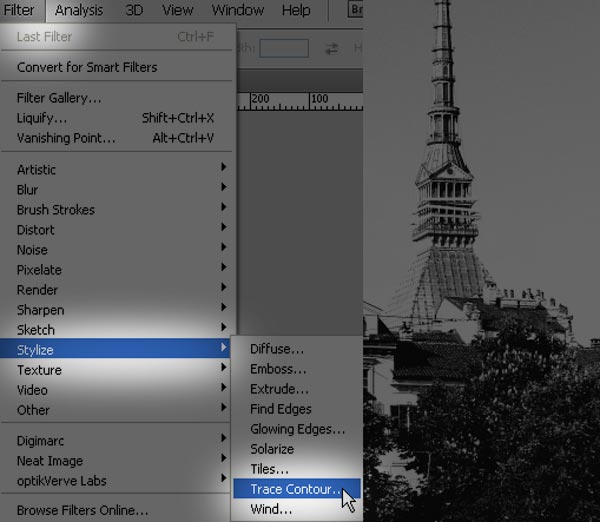This screenshot has width=600, height=522.
Task: Expand the Digimarc submenu
Action: pos(116,440)
